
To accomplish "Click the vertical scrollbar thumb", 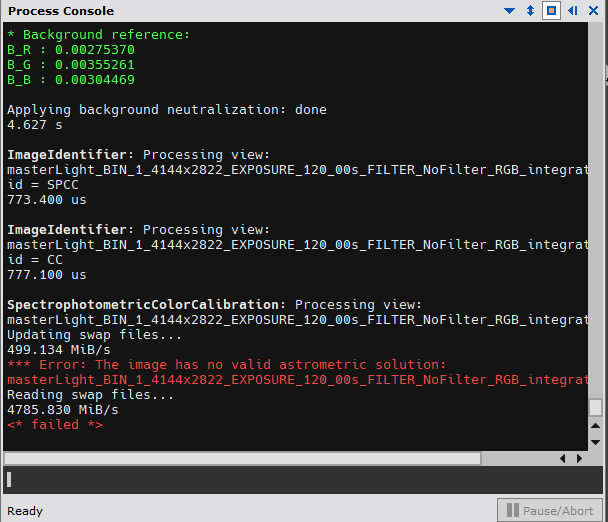I will [x=596, y=407].
